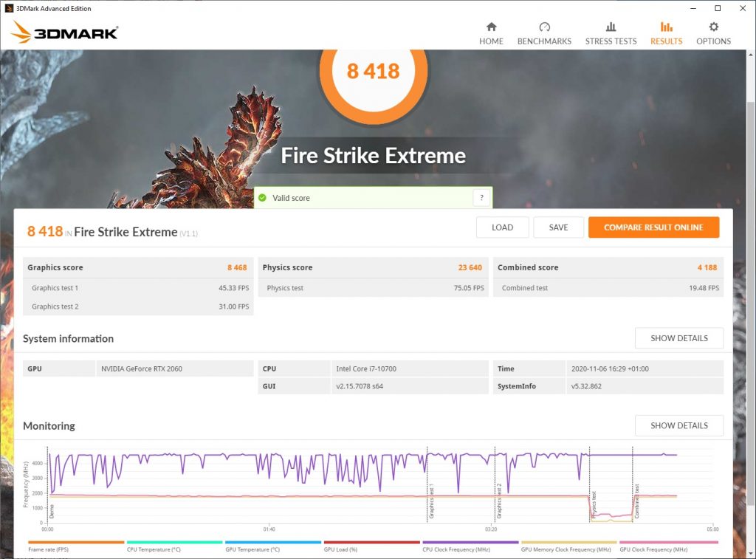Show details for Monitoring
The height and width of the screenshot is (559, 756).
pyautogui.click(x=679, y=425)
